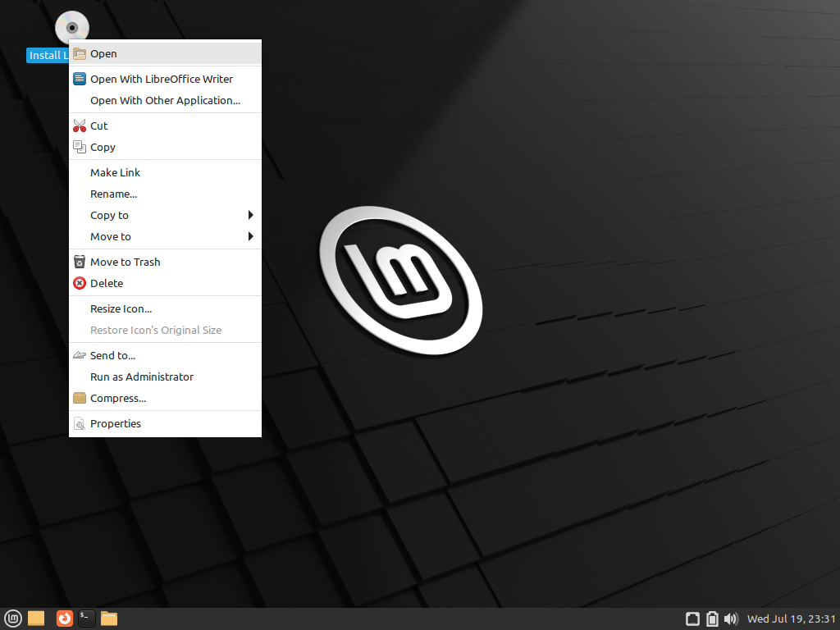Choose Run as Administrator
The width and height of the screenshot is (840, 630).
(165, 377)
